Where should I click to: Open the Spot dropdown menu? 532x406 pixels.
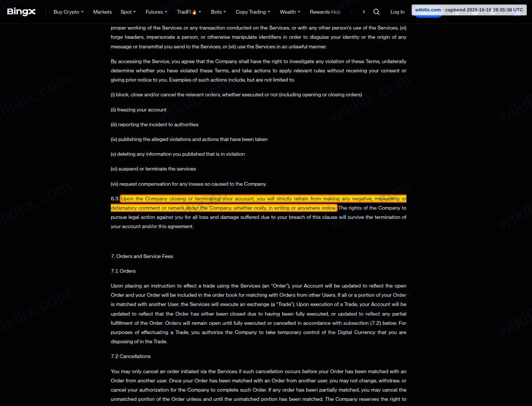pyautogui.click(x=128, y=12)
